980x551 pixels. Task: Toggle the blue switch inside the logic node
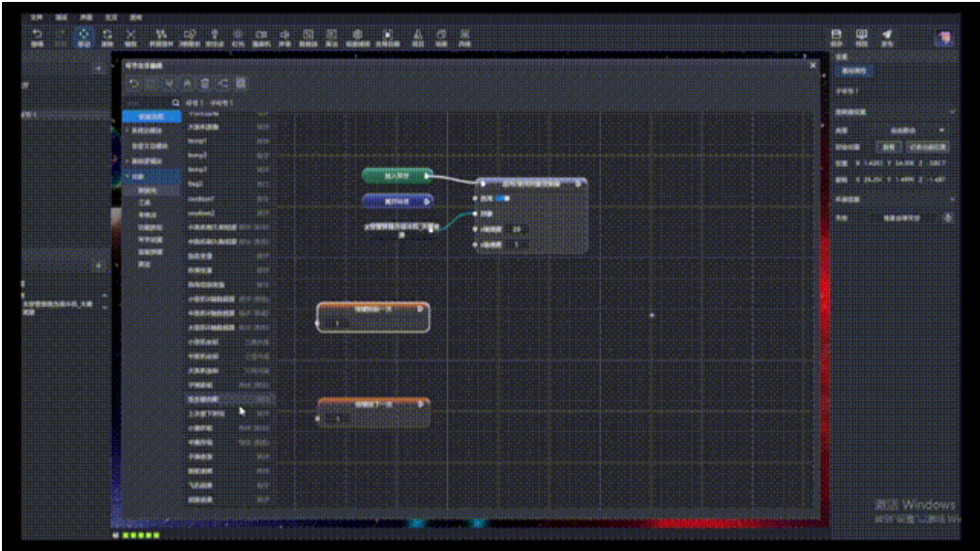click(502, 198)
